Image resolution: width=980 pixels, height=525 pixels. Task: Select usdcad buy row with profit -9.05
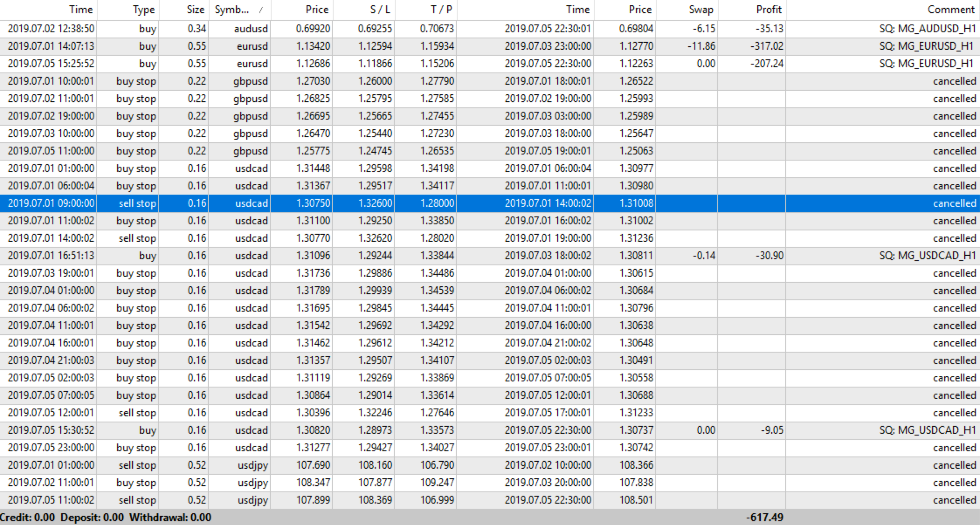click(251, 430)
